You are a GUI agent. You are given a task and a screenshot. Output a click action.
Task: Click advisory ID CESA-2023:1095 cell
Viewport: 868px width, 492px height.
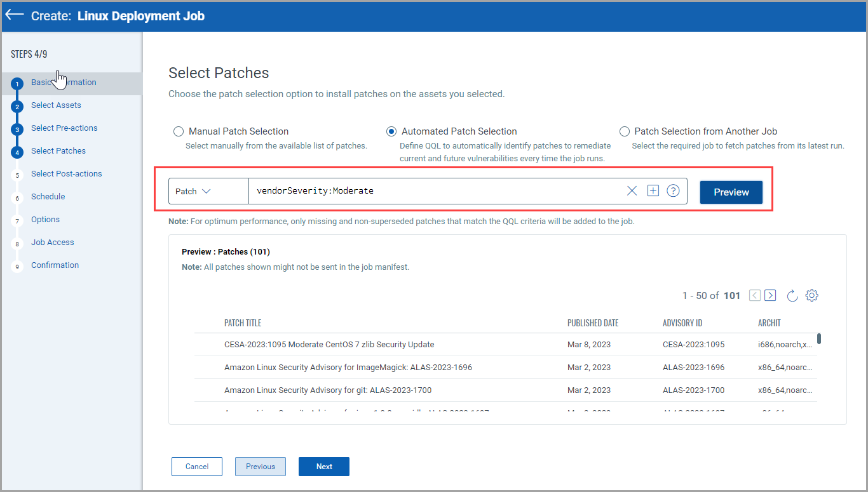(693, 345)
